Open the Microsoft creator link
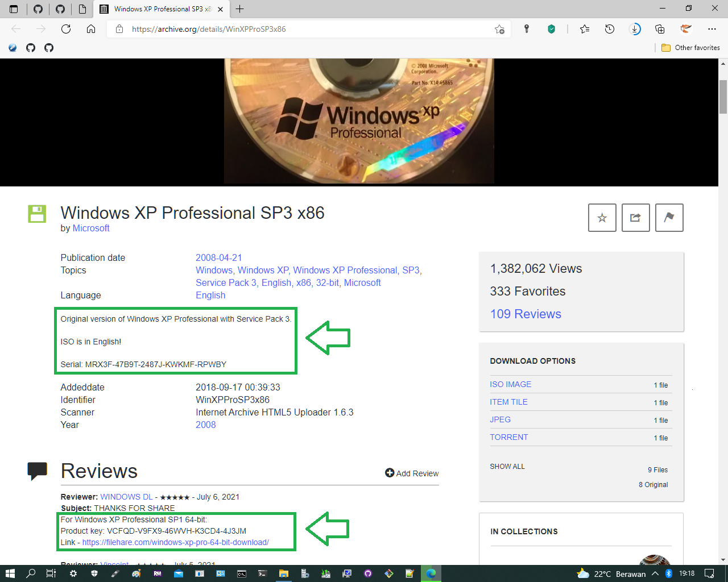Image resolution: width=728 pixels, height=582 pixels. pos(91,228)
